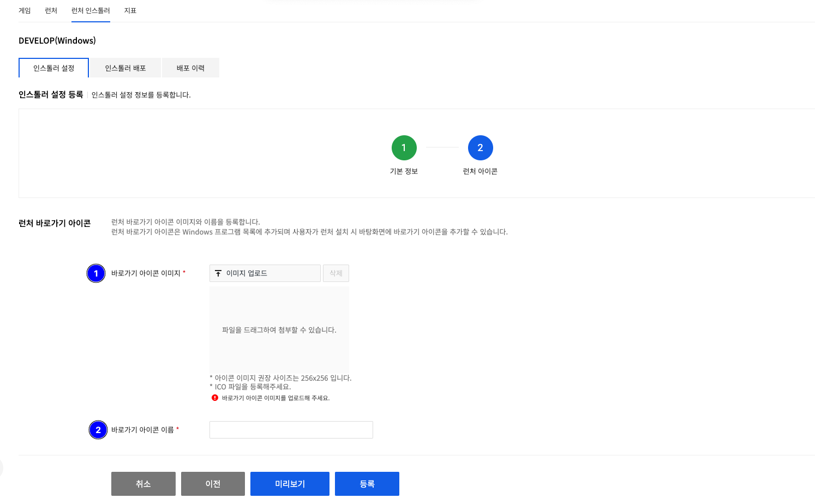
Task: Click the file drag-and-drop area
Action: click(x=279, y=330)
